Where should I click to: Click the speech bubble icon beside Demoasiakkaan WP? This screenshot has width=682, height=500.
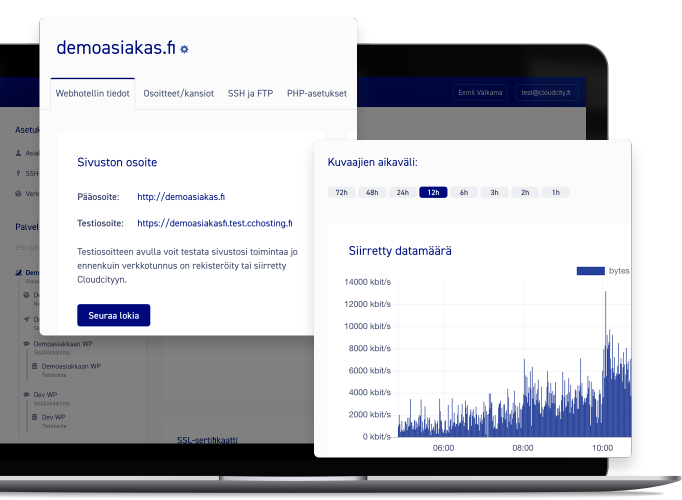coord(25,343)
